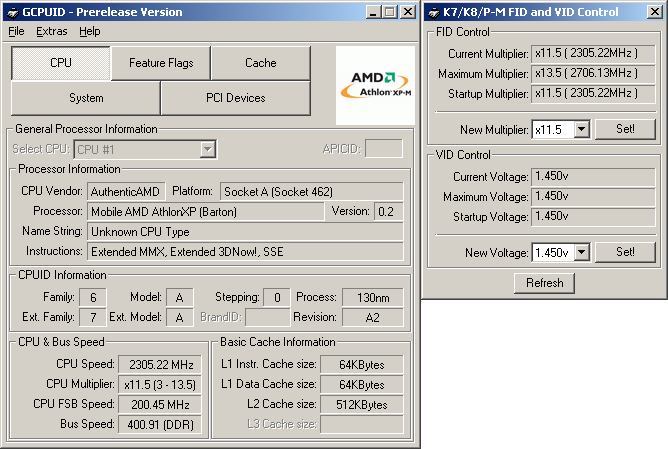Expand the New Multiplier dropdown arrow

(582, 129)
